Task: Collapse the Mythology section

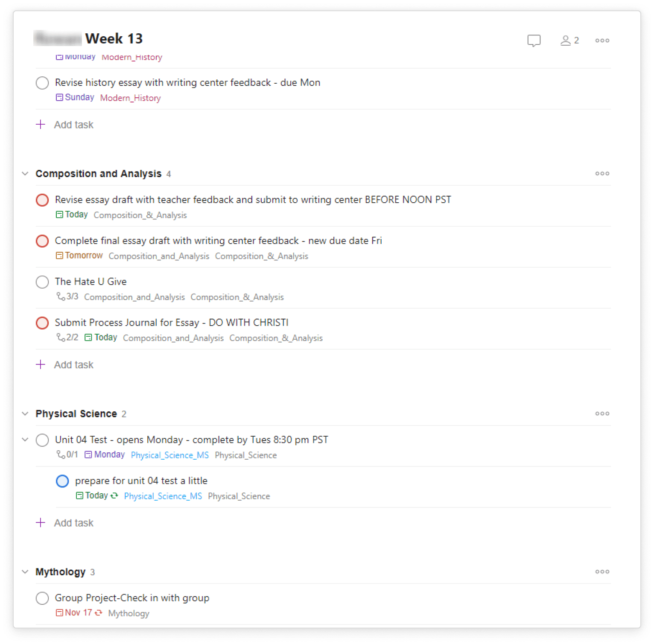Action: coord(25,572)
